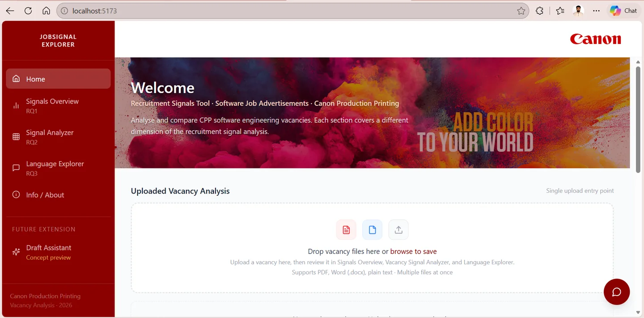Click the scrollbar up arrow

[x=638, y=61]
